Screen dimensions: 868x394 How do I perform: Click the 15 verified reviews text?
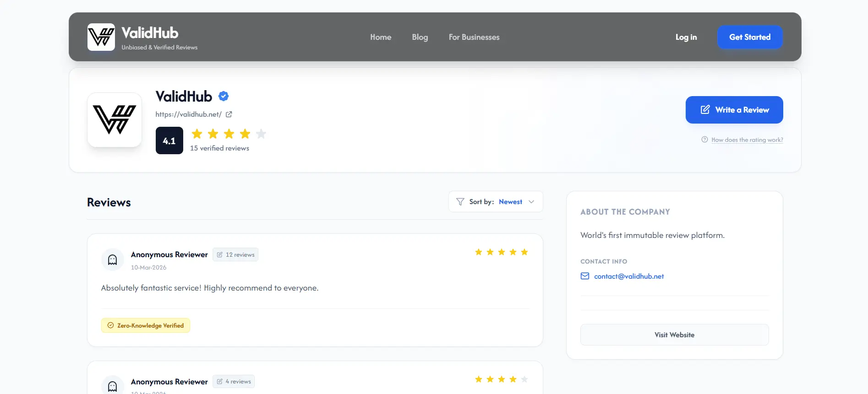219,148
